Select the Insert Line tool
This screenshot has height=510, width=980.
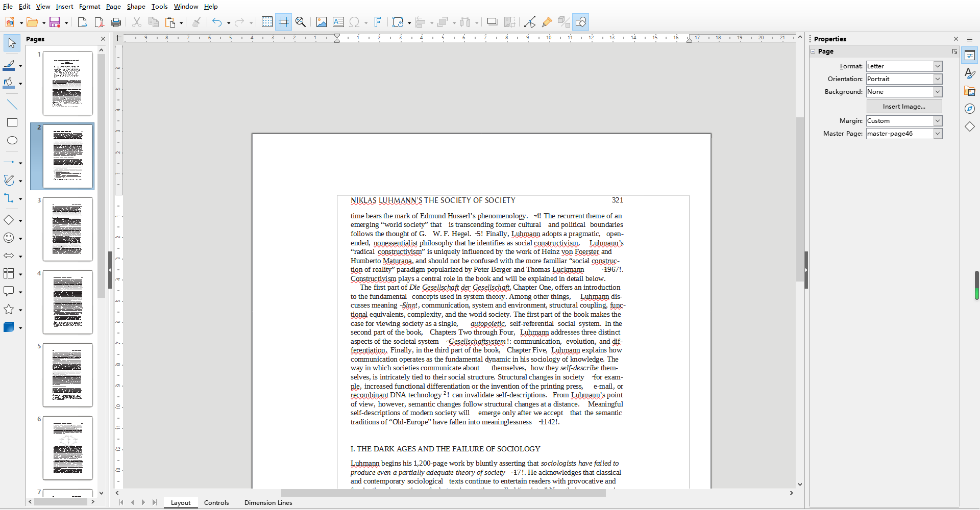pyautogui.click(x=12, y=105)
